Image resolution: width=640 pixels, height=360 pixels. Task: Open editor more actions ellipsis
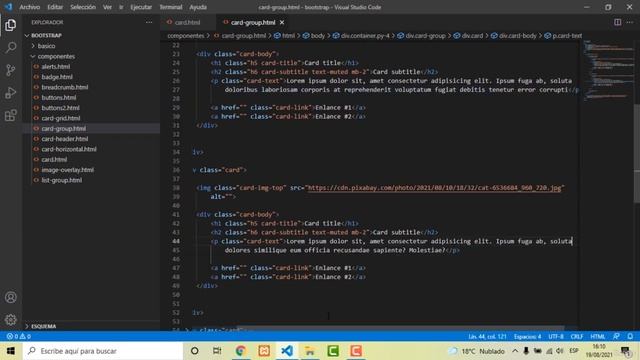coord(630,22)
